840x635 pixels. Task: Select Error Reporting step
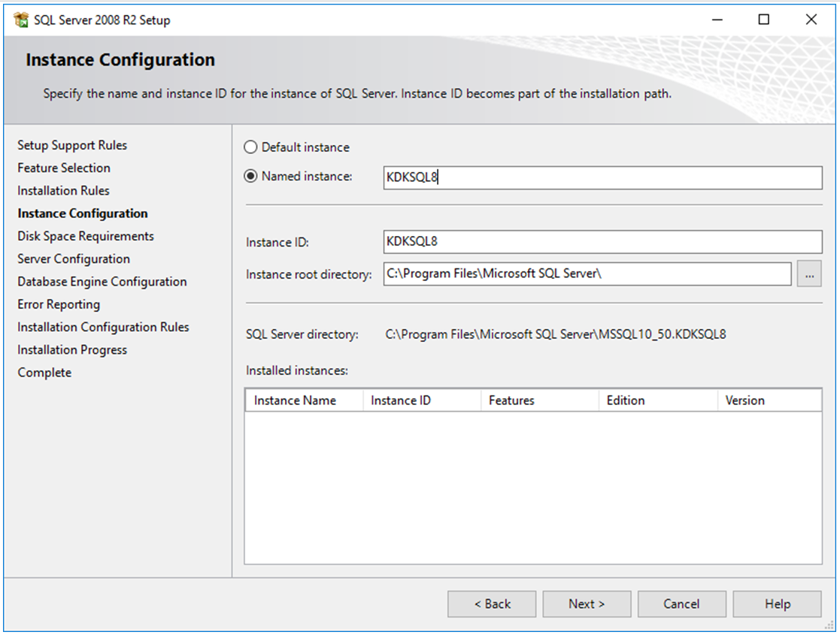click(x=59, y=304)
